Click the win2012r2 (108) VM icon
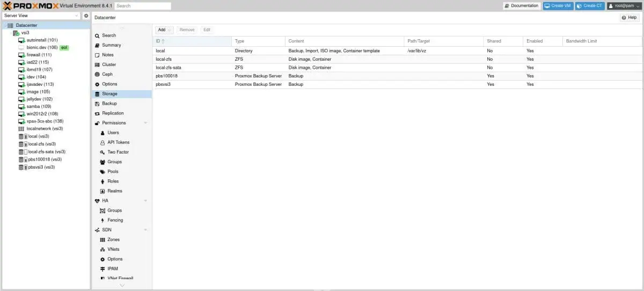This screenshot has width=644, height=291. click(x=21, y=114)
